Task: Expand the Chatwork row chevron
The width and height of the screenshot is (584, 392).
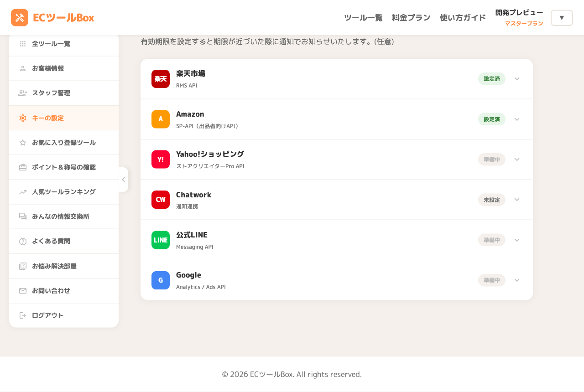Action: point(517,200)
